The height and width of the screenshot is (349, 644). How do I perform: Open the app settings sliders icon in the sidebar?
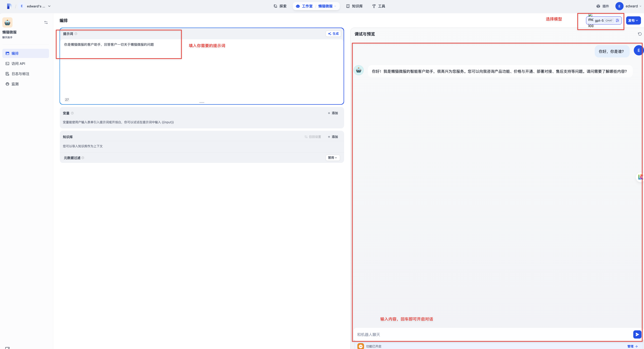[x=46, y=22]
